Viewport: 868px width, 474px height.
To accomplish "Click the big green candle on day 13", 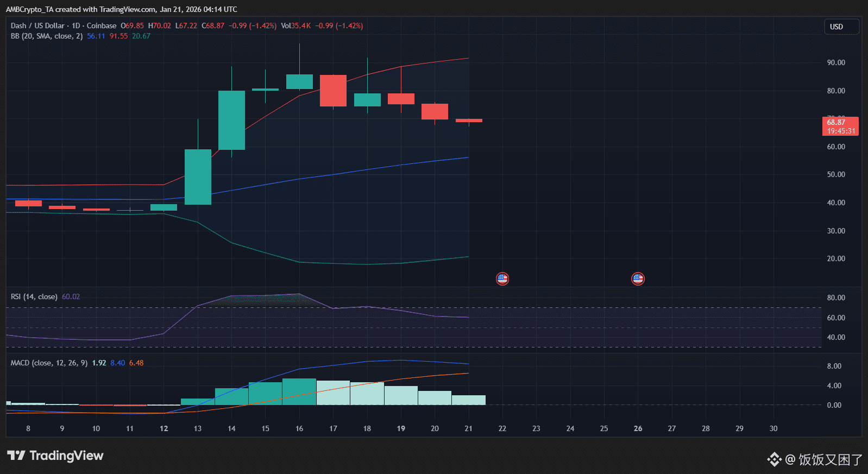I will click(x=198, y=176).
